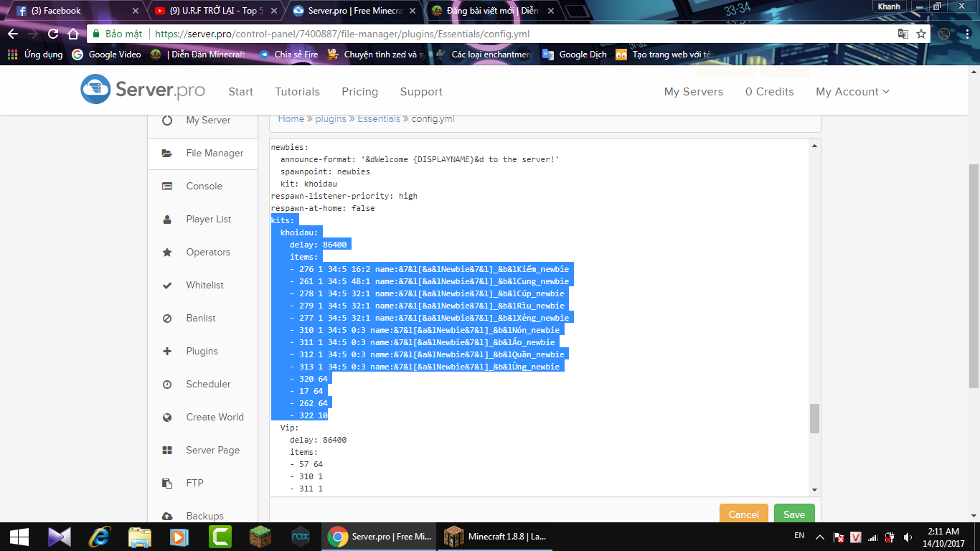980x551 pixels.
Task: Click the FTP sidebar icon
Action: [x=167, y=484]
